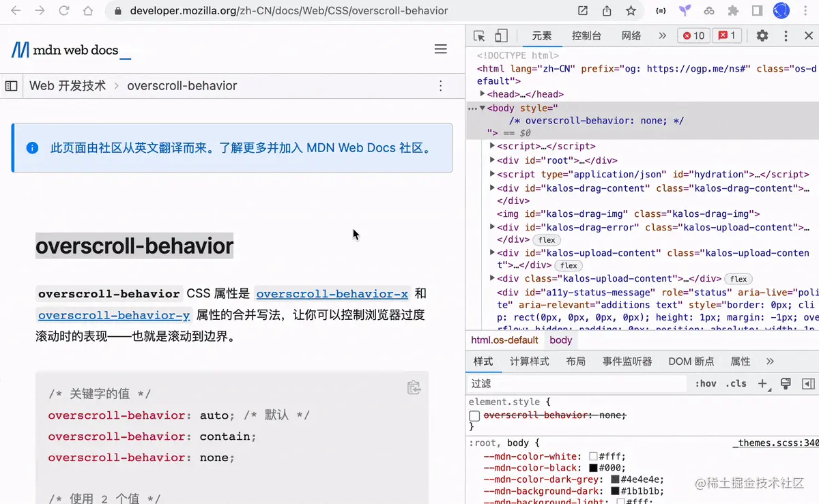Open article actions three-dot menu

pyautogui.click(x=441, y=86)
